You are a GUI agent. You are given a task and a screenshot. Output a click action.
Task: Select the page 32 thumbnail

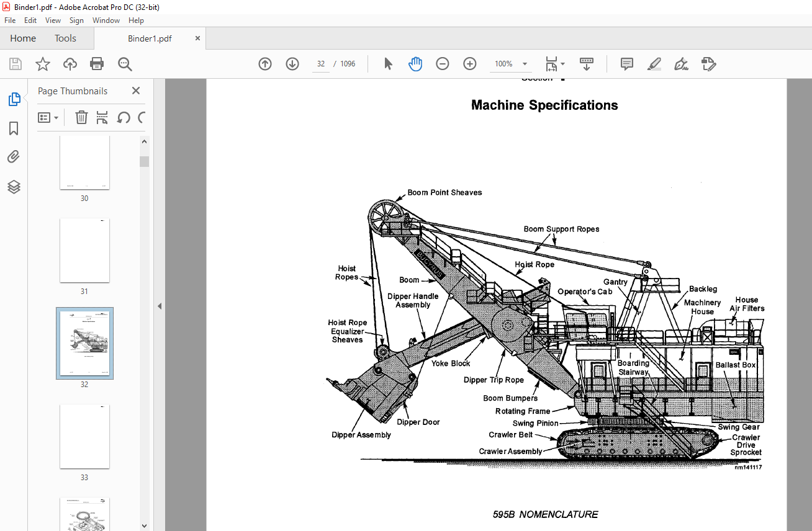(84, 343)
